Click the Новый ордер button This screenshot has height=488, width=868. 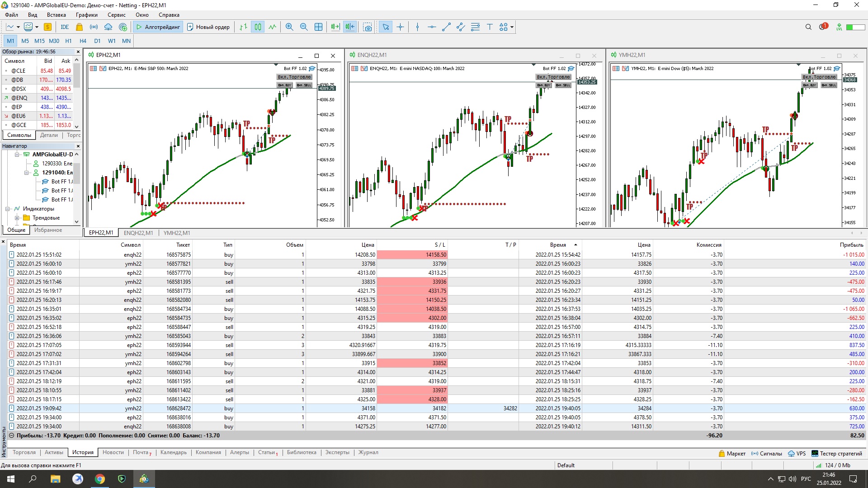[208, 27]
